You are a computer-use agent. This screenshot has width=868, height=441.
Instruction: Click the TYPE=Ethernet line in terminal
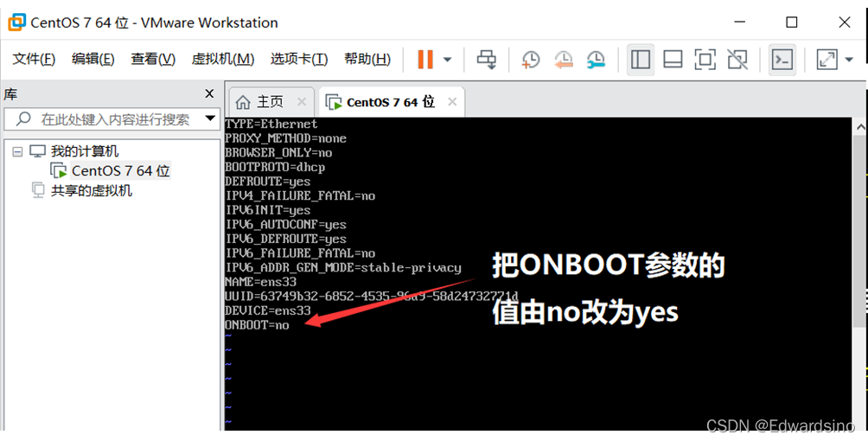(271, 124)
